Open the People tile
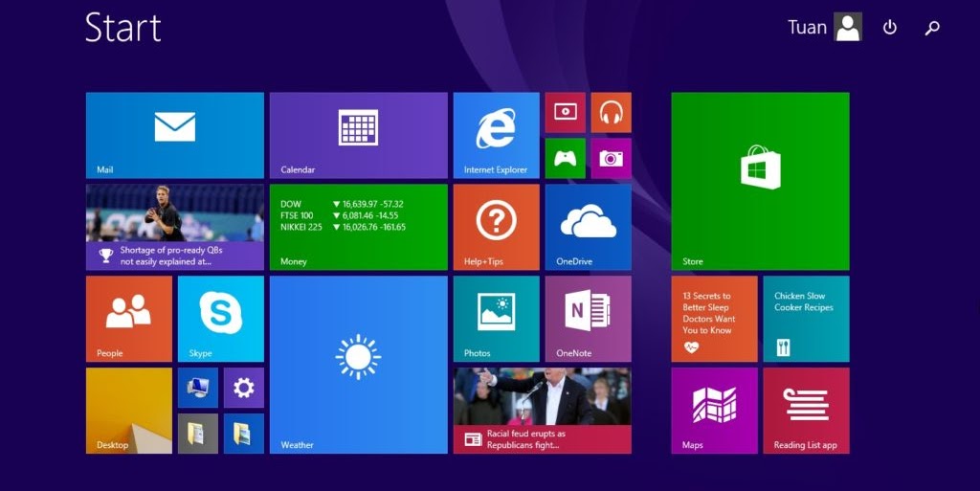The width and height of the screenshot is (980, 491). click(129, 320)
